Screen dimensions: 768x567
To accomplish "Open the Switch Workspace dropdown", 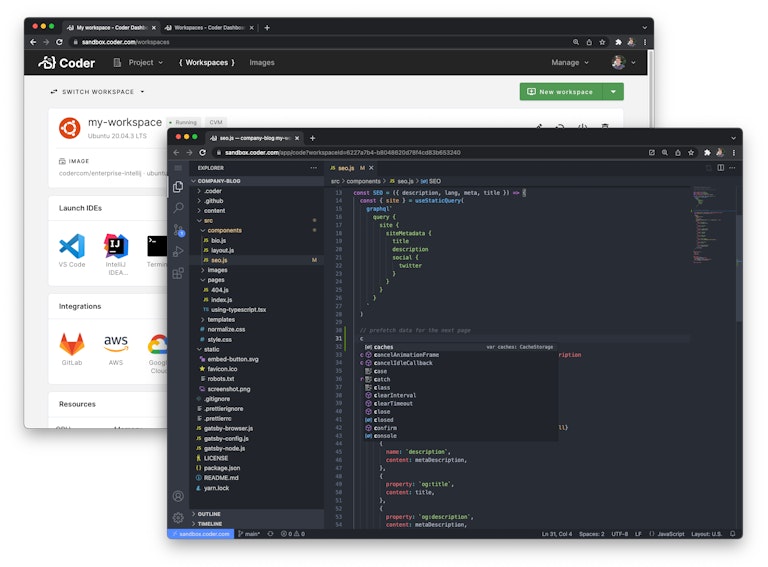I will coord(97,92).
